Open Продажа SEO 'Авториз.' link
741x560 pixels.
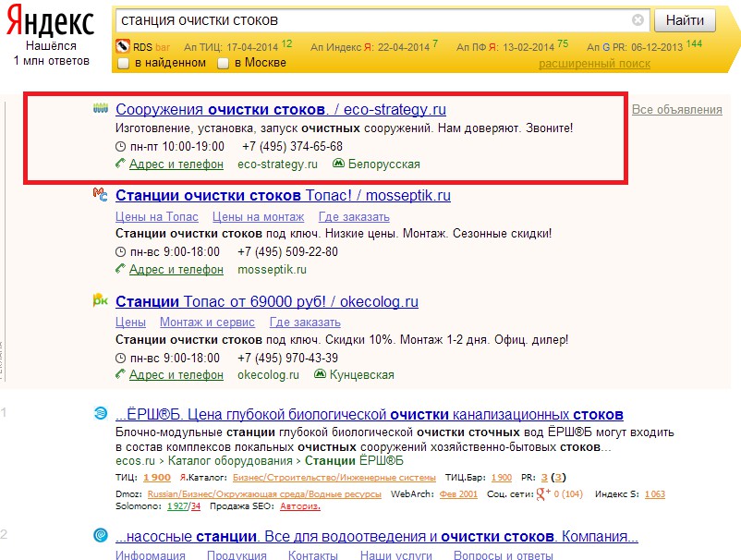pos(300,506)
